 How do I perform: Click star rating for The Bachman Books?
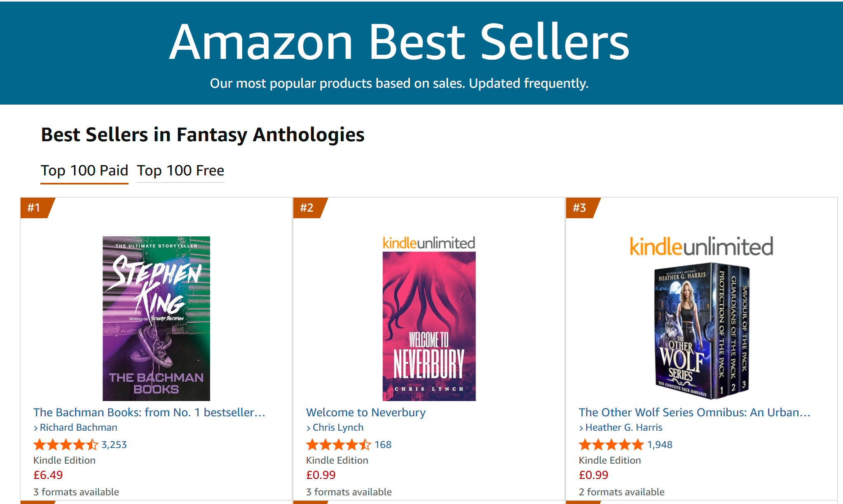[x=66, y=445]
